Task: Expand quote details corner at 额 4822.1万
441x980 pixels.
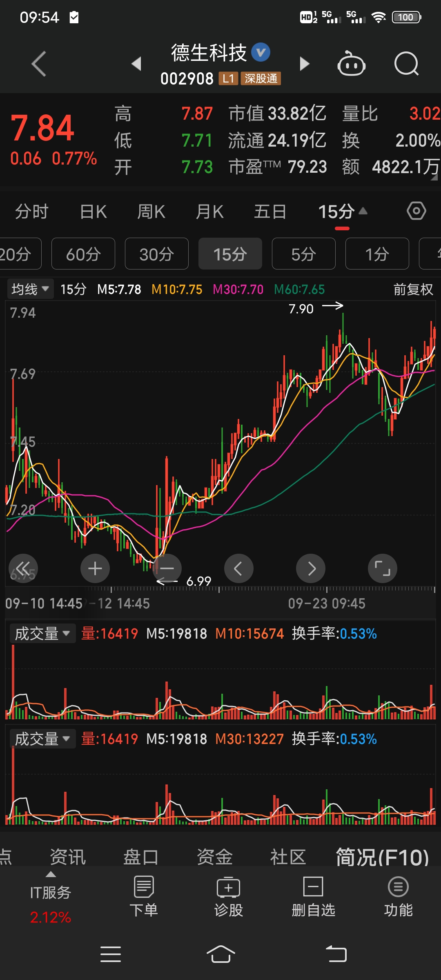Action: pyautogui.click(x=434, y=177)
